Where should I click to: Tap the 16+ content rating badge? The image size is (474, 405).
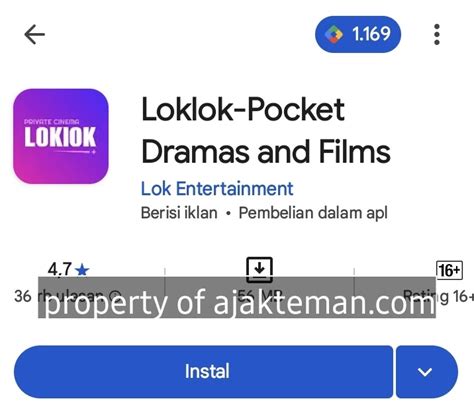pyautogui.click(x=449, y=270)
